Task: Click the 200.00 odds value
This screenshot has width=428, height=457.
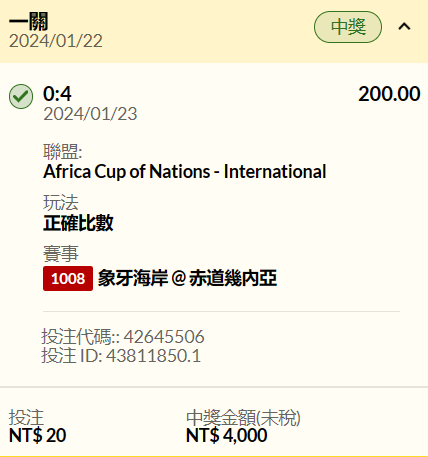Action: click(x=389, y=94)
